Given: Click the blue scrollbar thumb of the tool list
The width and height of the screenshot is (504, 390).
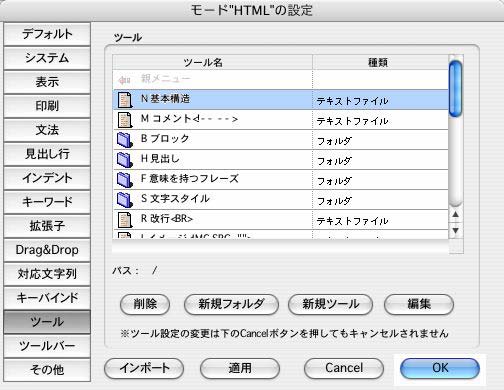Looking at the screenshot, I should pos(455,89).
